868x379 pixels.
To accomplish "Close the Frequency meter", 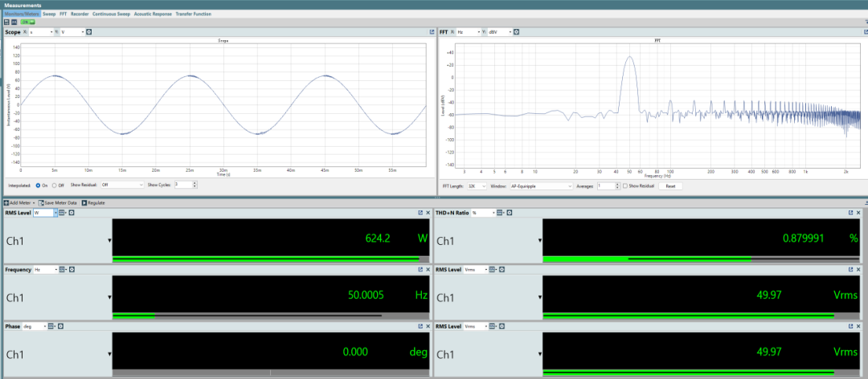I will 428,270.
